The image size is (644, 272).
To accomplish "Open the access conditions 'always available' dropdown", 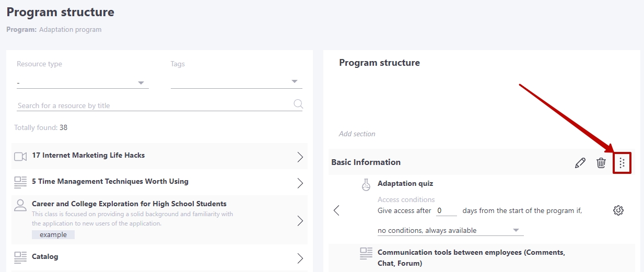I will click(x=450, y=230).
